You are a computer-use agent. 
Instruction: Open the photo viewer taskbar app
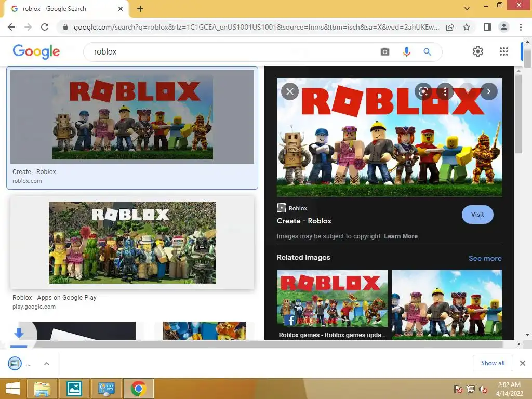[74, 389]
